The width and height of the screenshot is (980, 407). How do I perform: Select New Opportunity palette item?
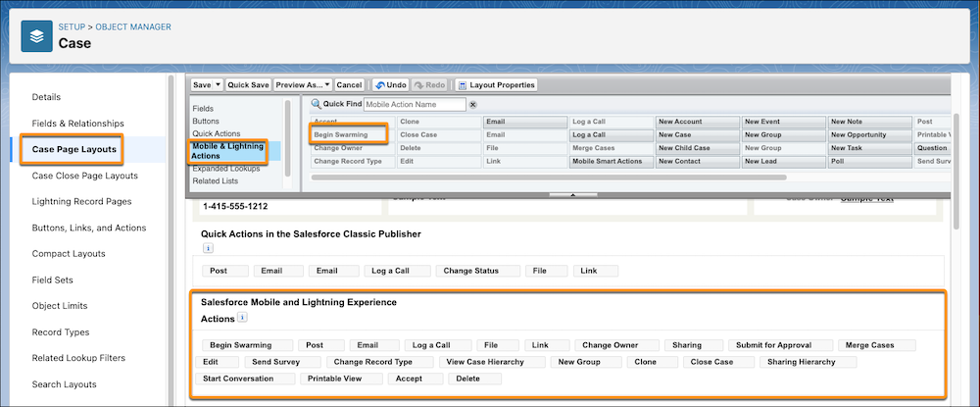click(870, 134)
